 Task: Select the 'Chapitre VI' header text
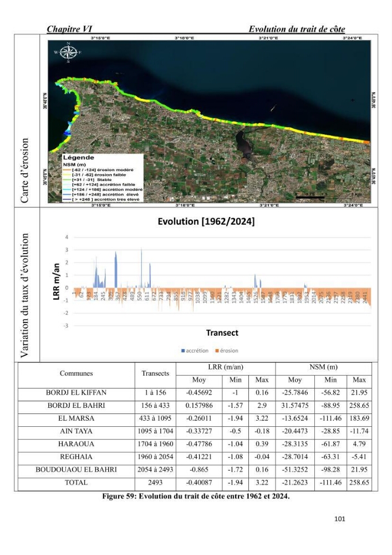coord(69,29)
